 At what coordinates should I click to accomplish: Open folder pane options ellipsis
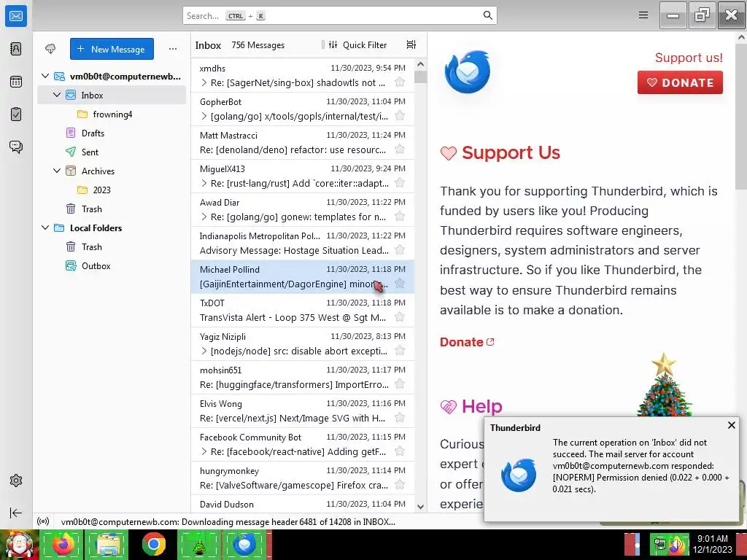(x=172, y=49)
